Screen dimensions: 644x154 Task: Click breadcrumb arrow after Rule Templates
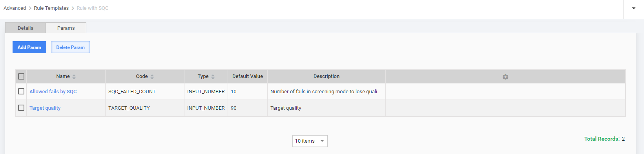(x=73, y=8)
